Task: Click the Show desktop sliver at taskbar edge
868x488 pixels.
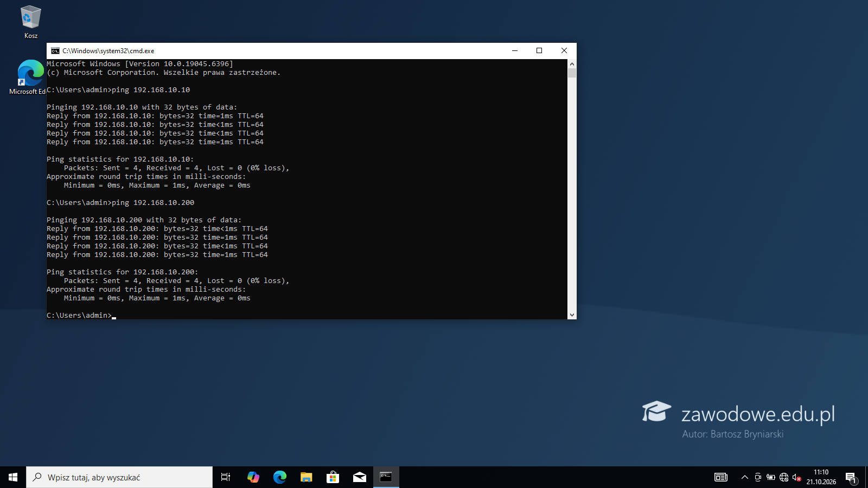Action: (866, 477)
